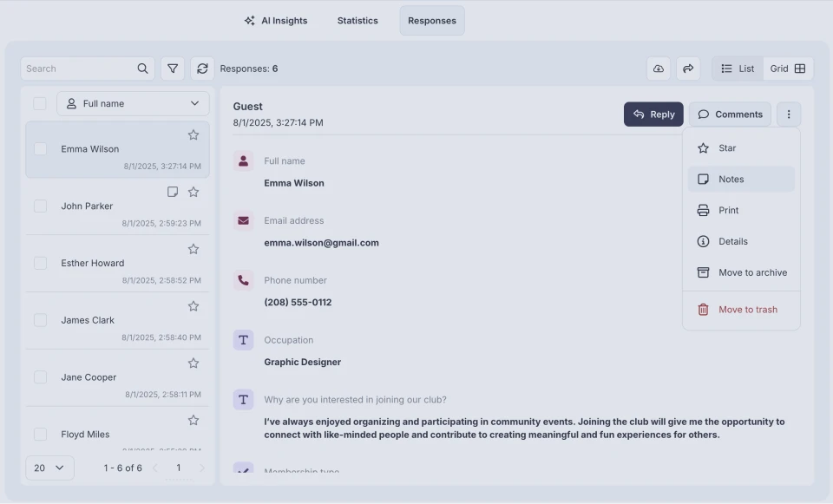Open the Full name sort dropdown
Image resolution: width=833 pixels, height=504 pixels.
tap(132, 102)
